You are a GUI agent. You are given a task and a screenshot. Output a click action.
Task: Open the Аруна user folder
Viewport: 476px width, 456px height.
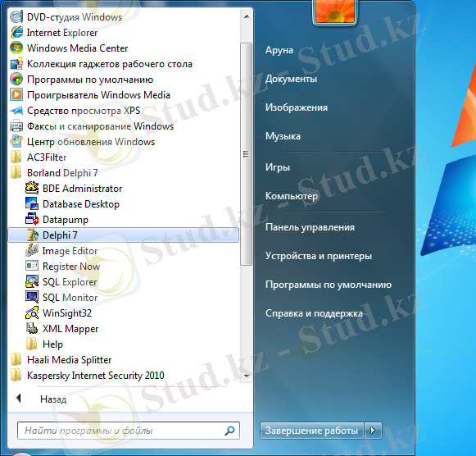[279, 50]
